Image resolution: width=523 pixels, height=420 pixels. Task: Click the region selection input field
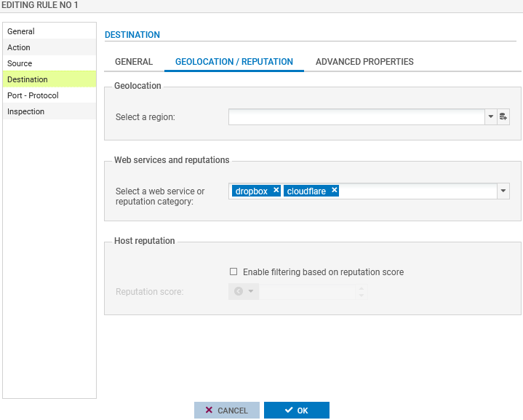pyautogui.click(x=356, y=116)
